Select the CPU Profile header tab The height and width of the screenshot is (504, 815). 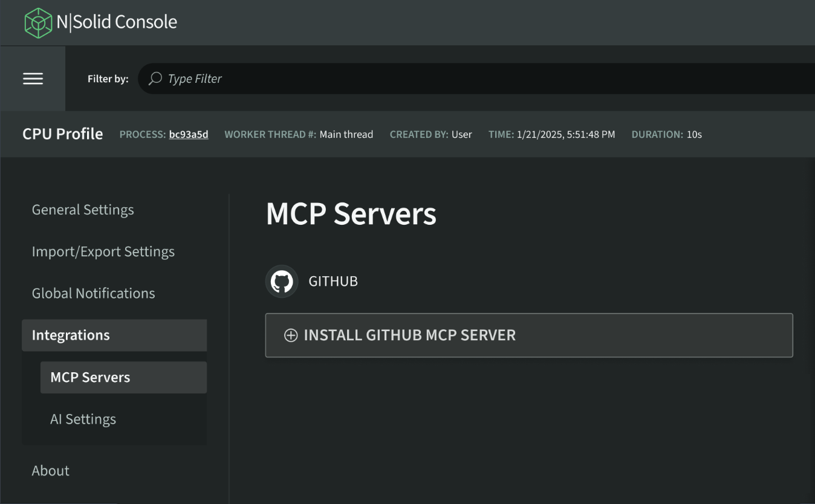[62, 134]
